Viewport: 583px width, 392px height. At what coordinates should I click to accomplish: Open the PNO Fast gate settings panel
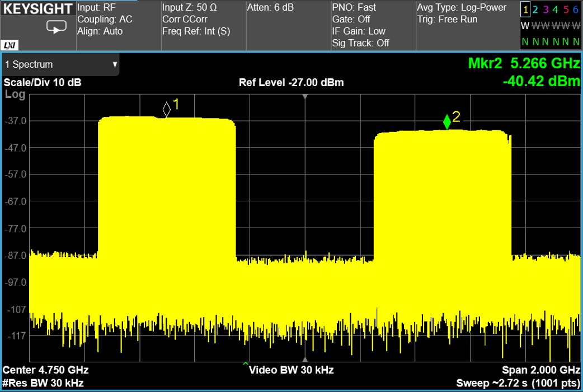372,25
